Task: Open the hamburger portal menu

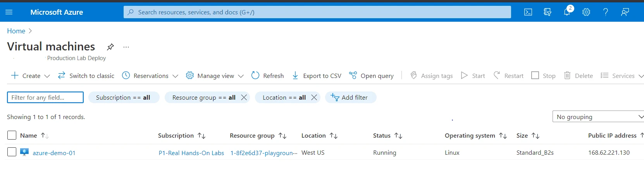Action: point(9,12)
